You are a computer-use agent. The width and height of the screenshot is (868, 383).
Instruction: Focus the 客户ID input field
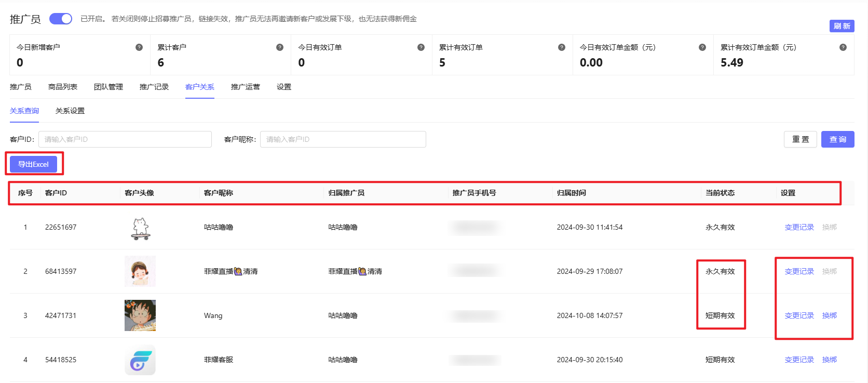pyautogui.click(x=125, y=139)
